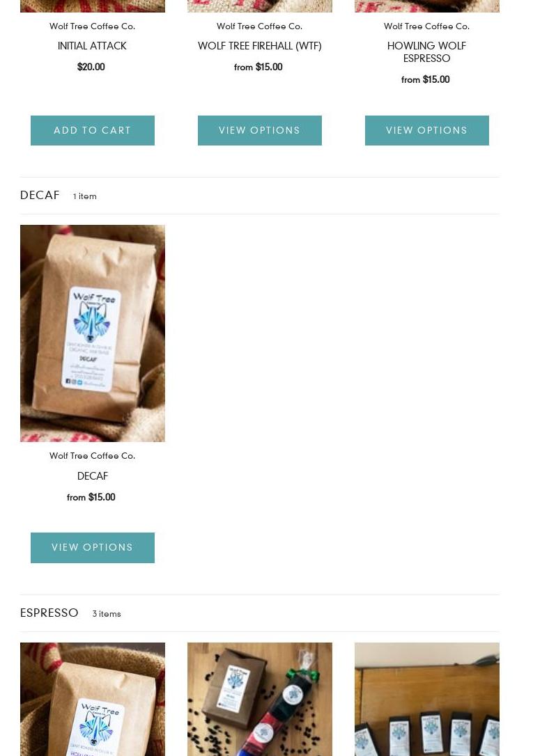This screenshot has width=533, height=756.
Task: Select vendor name above Decaf product
Action: tap(92, 456)
